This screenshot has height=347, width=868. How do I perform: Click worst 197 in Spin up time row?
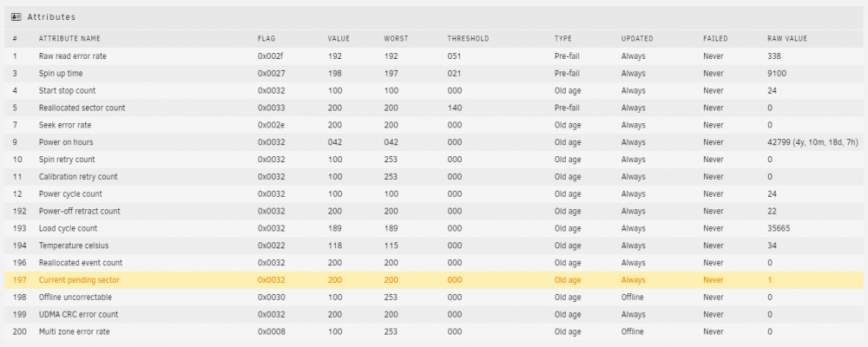391,73
